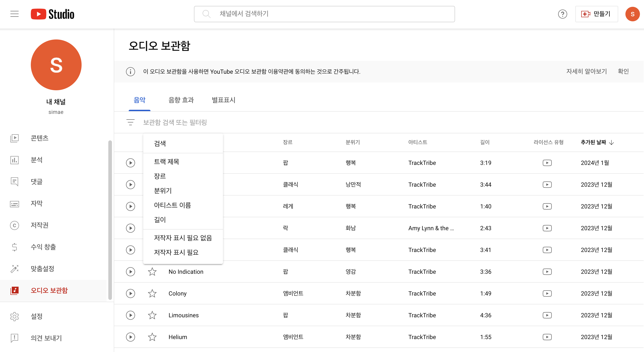Open the hamburger navigation menu
Image resolution: width=644 pixels, height=352 pixels.
coord(15,14)
